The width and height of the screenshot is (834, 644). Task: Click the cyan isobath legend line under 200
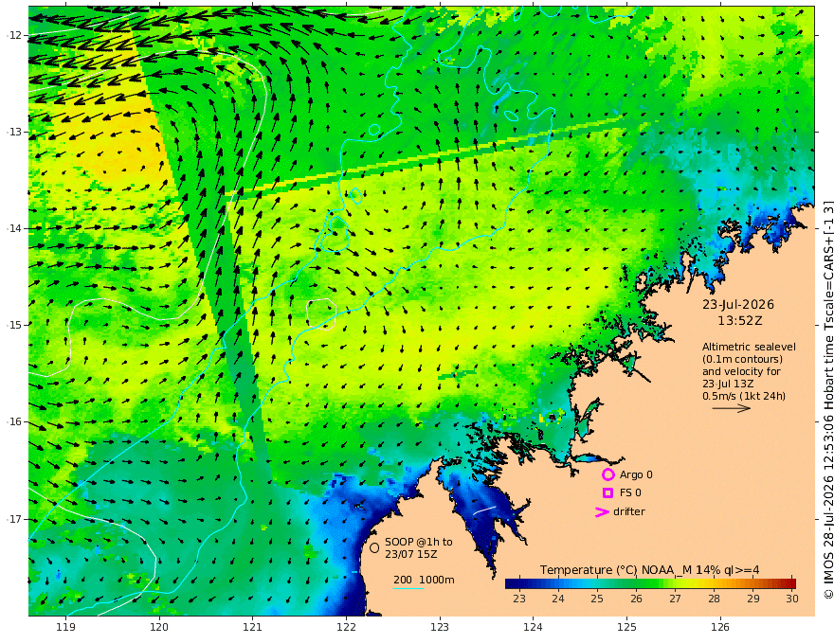408,588
